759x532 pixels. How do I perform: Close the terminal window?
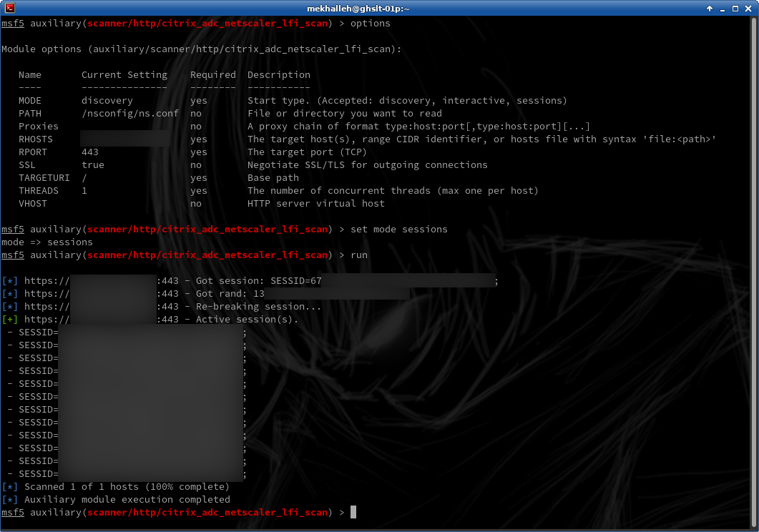point(748,8)
